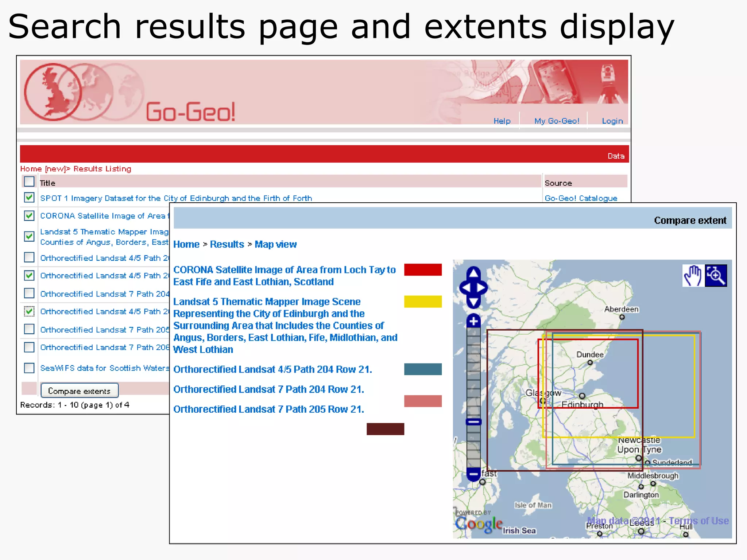Screen dimensions: 747x560
Task: Open Landsat 5 Thematic Mapper Image Scene link
Action: pyautogui.click(x=285, y=326)
